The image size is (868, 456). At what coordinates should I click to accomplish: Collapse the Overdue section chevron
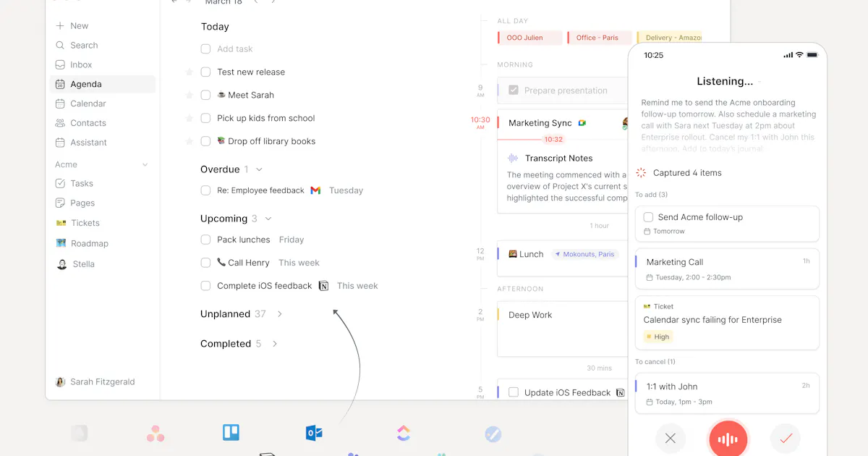tap(260, 169)
